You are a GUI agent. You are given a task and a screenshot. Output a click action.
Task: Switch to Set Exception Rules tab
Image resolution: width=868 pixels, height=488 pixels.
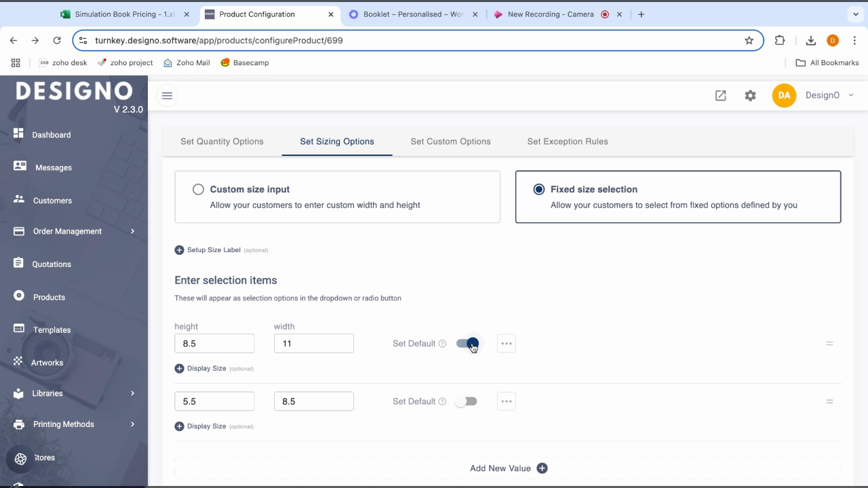567,142
